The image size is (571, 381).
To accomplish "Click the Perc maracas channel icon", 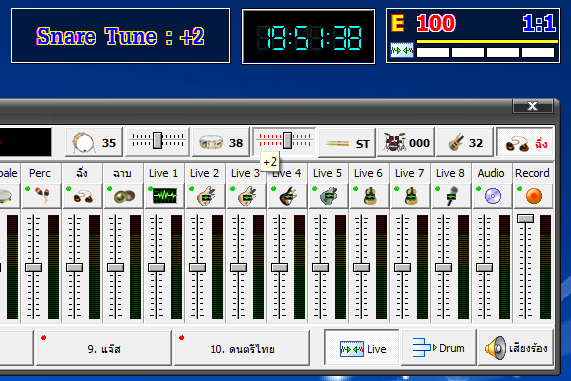I will (41, 196).
